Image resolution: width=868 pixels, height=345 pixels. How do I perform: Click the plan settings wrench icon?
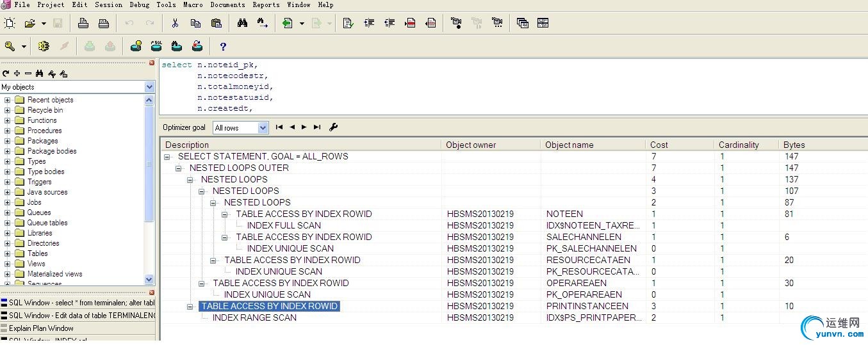(x=334, y=127)
